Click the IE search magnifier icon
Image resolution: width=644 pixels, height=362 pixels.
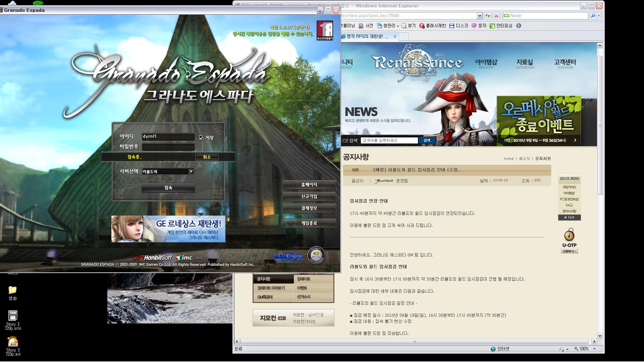593,16
